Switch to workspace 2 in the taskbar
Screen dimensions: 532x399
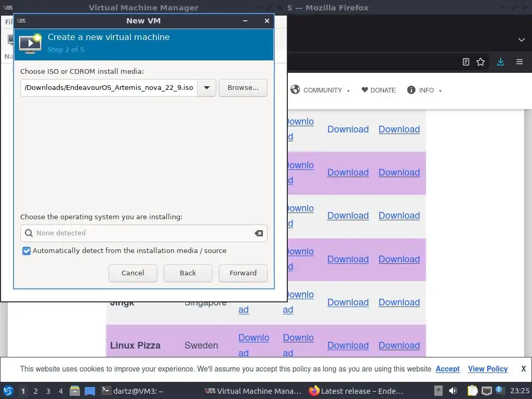(36, 391)
